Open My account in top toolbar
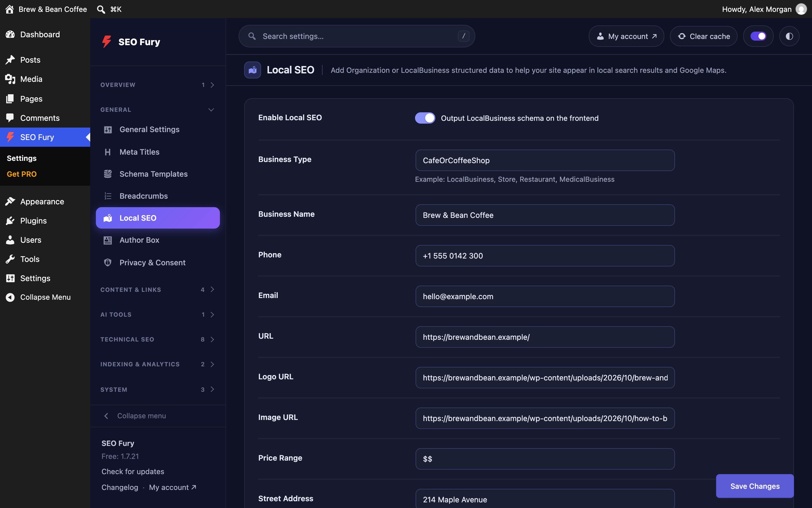812x508 pixels. tap(626, 36)
